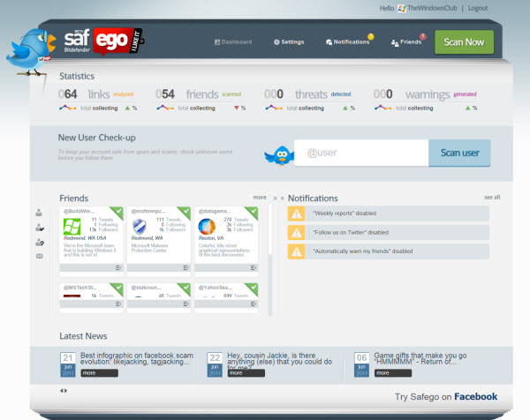The image size is (530, 420).
Task: Open the '"Weekly reports" disabled' notification
Action: (x=389, y=214)
